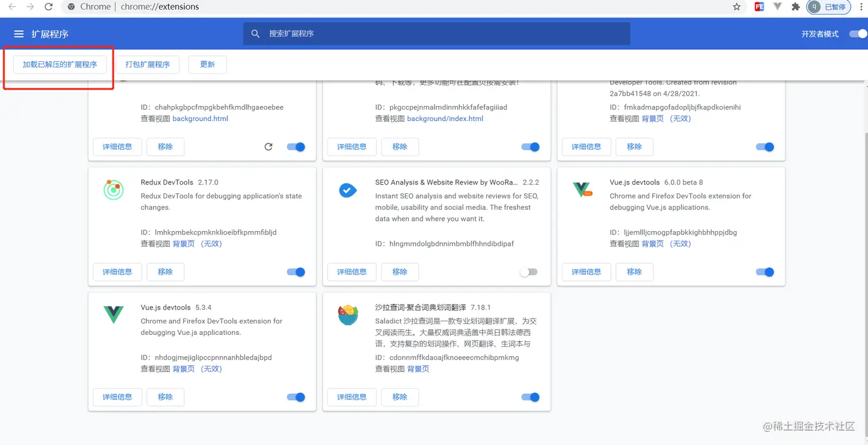This screenshot has width=868, height=445.
Task: Disable extension fmkadmapgofadopljbjfkapdkoienihi
Action: [765, 147]
